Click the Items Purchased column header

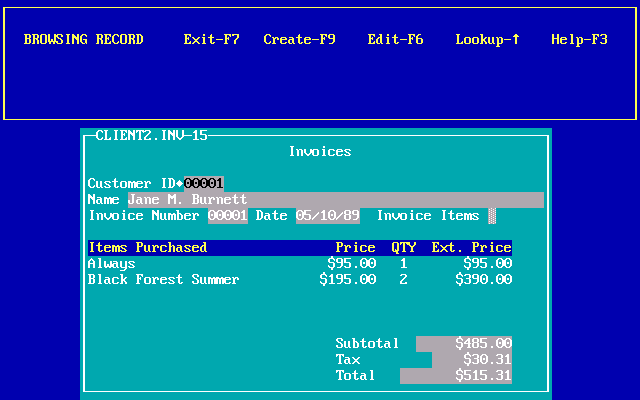coord(148,247)
